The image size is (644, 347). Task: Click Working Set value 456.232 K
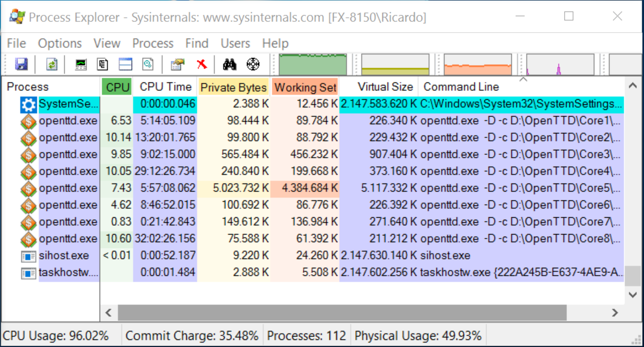(x=314, y=154)
